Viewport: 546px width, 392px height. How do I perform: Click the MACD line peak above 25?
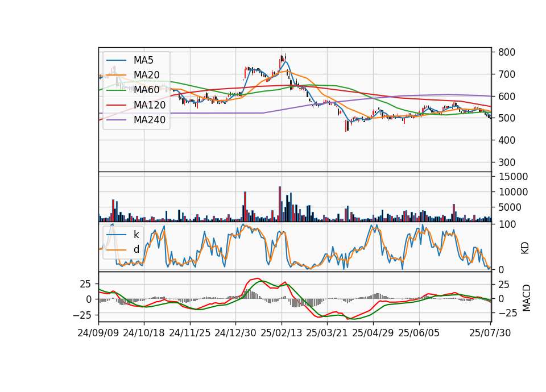tap(257, 278)
